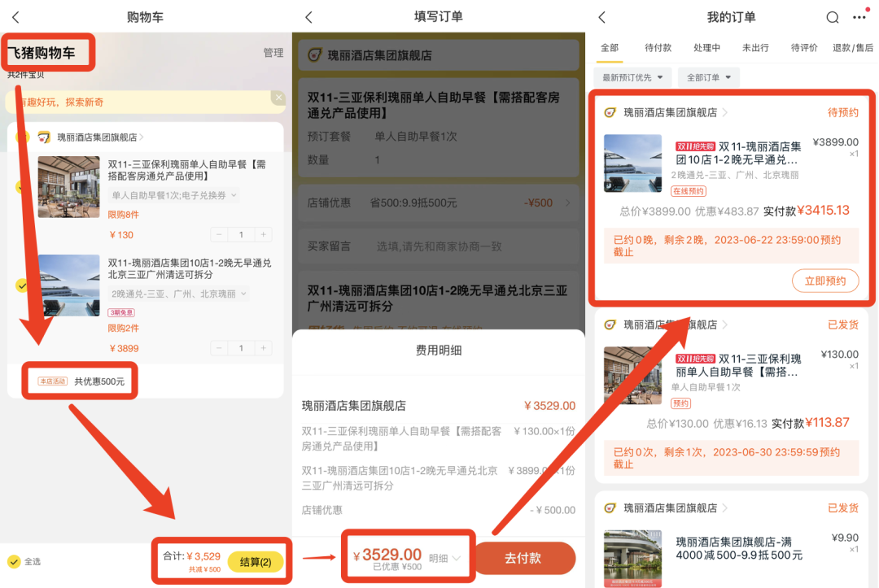Tap 有趣好玩,探索新奇 banner text
879x588 pixels.
pos(62,102)
